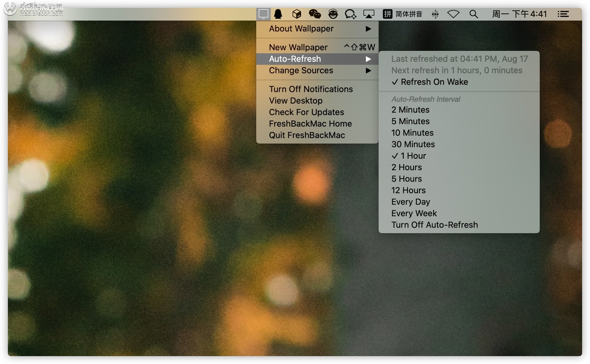The height and width of the screenshot is (364, 590).
Task: Toggle Refresh On Wake option
Action: (434, 82)
